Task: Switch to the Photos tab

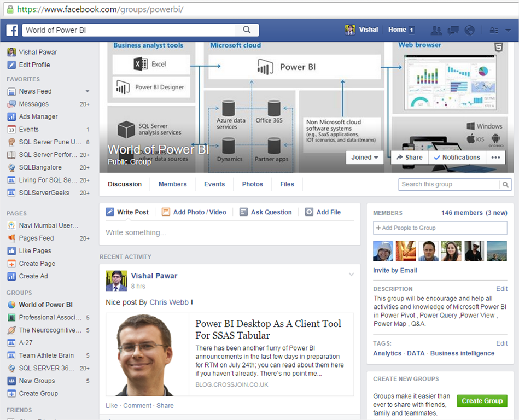Action: pyautogui.click(x=252, y=184)
